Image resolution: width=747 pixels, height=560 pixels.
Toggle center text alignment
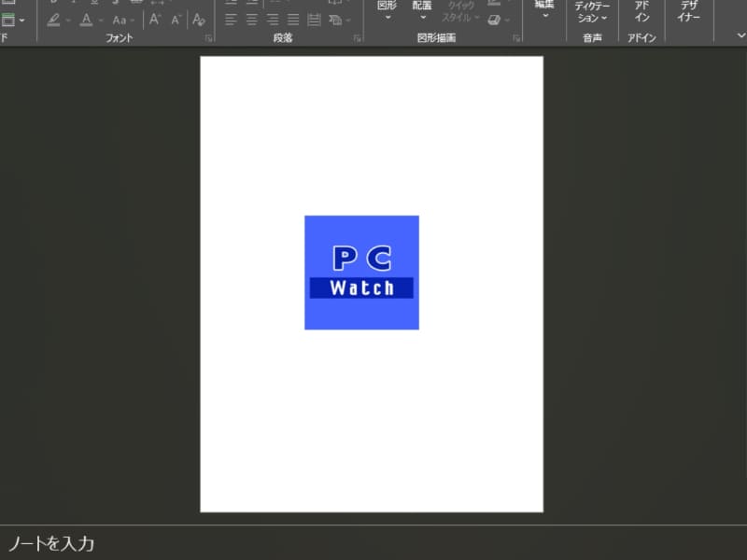click(x=250, y=19)
